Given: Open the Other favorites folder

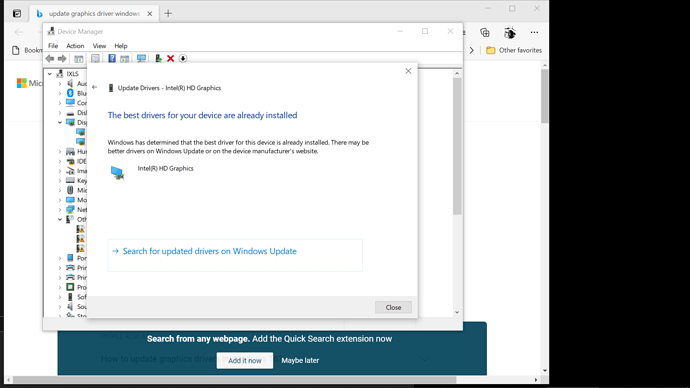Looking at the screenshot, I should pyautogui.click(x=514, y=50).
